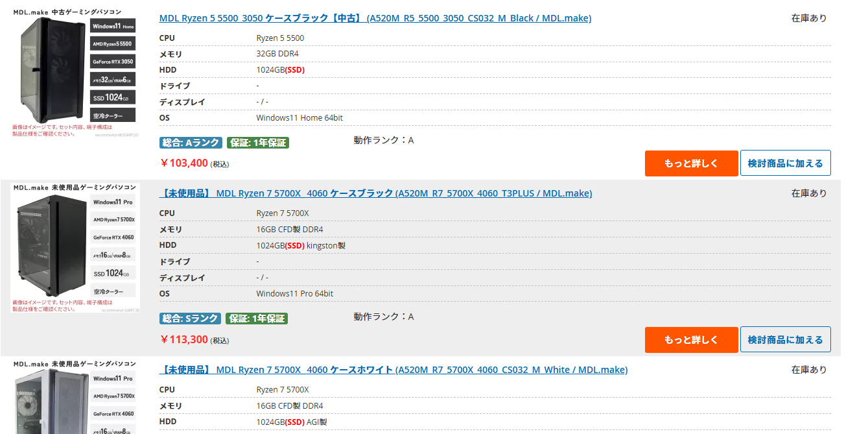Click the Windows11 Pro 64bit OS value

tap(294, 294)
